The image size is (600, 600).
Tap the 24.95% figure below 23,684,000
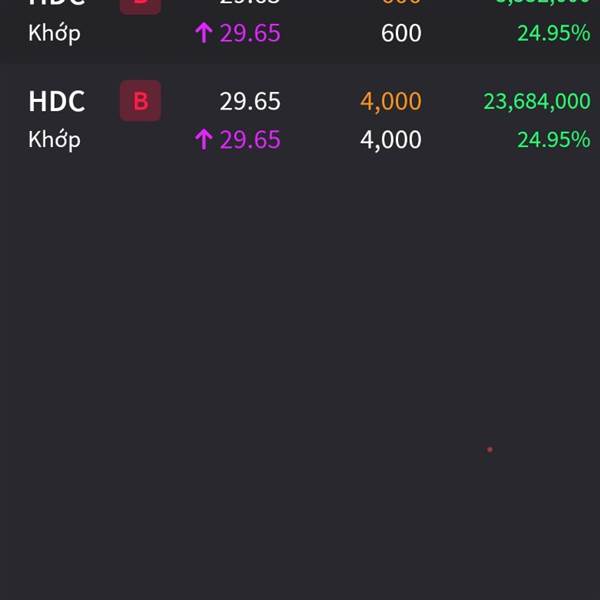tap(554, 140)
